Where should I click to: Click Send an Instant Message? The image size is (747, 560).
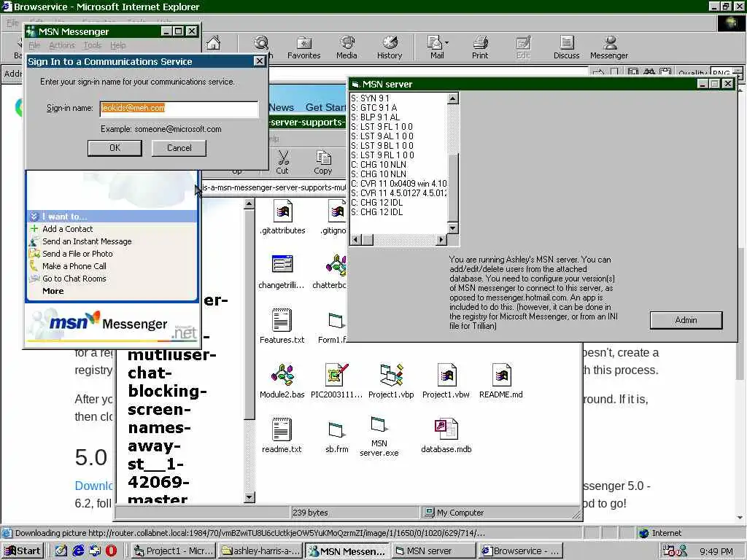pyautogui.click(x=87, y=241)
